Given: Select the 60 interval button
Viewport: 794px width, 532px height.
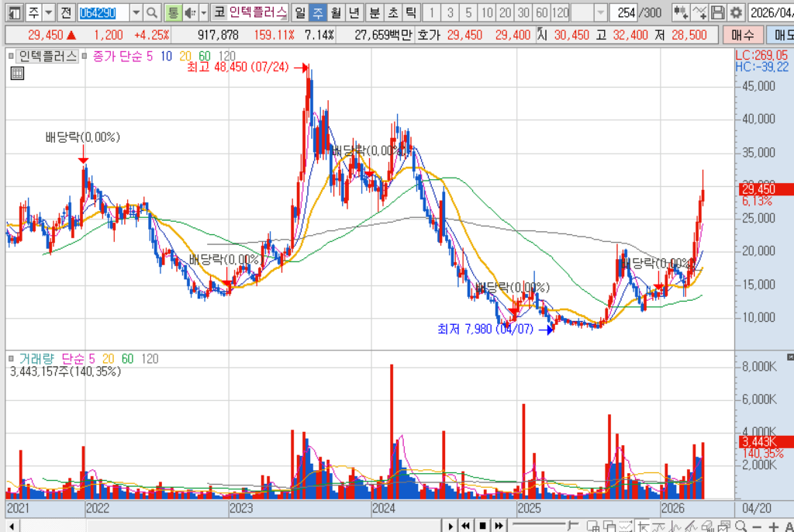Looking at the screenshot, I should [x=542, y=12].
